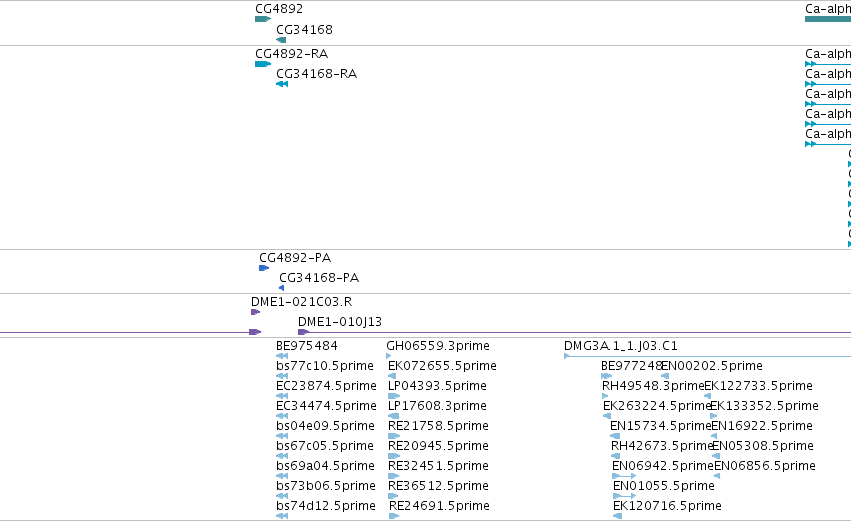This screenshot has height=521, width=851.
Task: Click the CG34168-RA transcript arrow
Action: 282,84
